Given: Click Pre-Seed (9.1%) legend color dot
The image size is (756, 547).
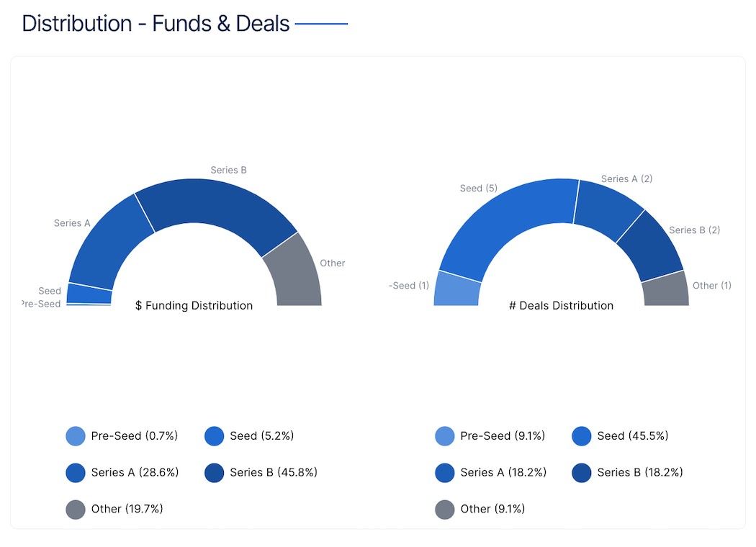Looking at the screenshot, I should click(445, 436).
